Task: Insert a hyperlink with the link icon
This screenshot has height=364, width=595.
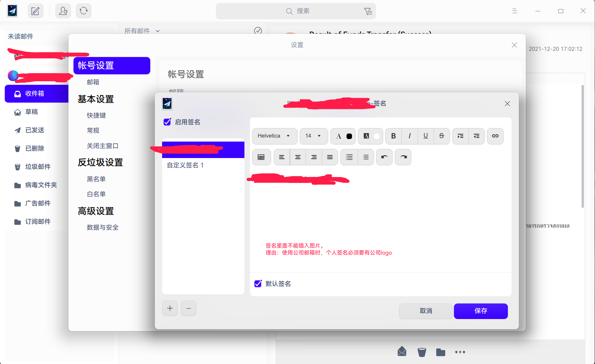Action: (495, 136)
